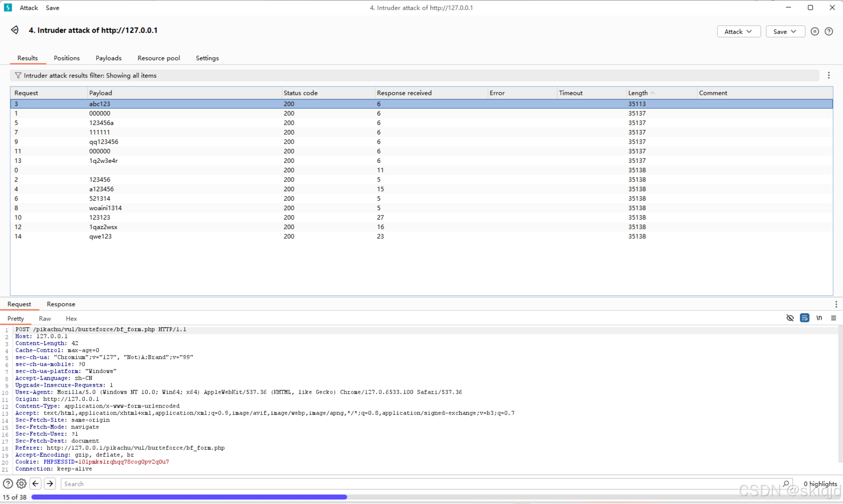Viewport: 843px width, 504px height.
Task: Sort by the Length column header
Action: (x=638, y=93)
